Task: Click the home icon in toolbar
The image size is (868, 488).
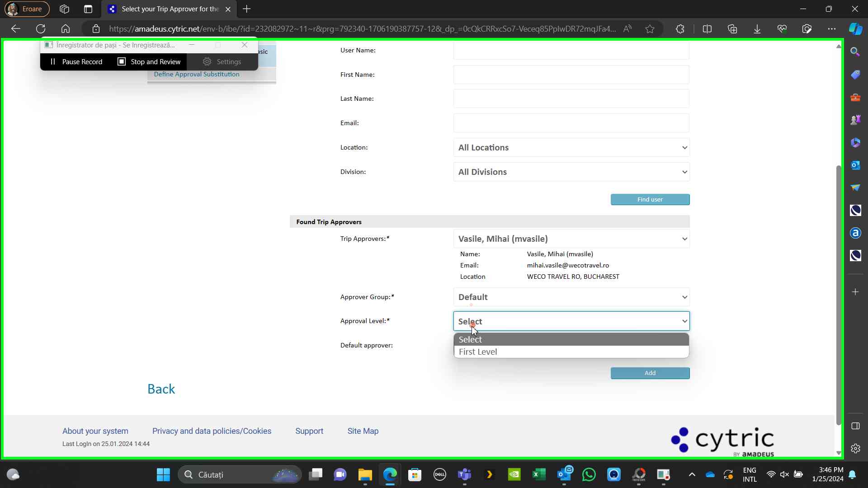Action: (66, 29)
